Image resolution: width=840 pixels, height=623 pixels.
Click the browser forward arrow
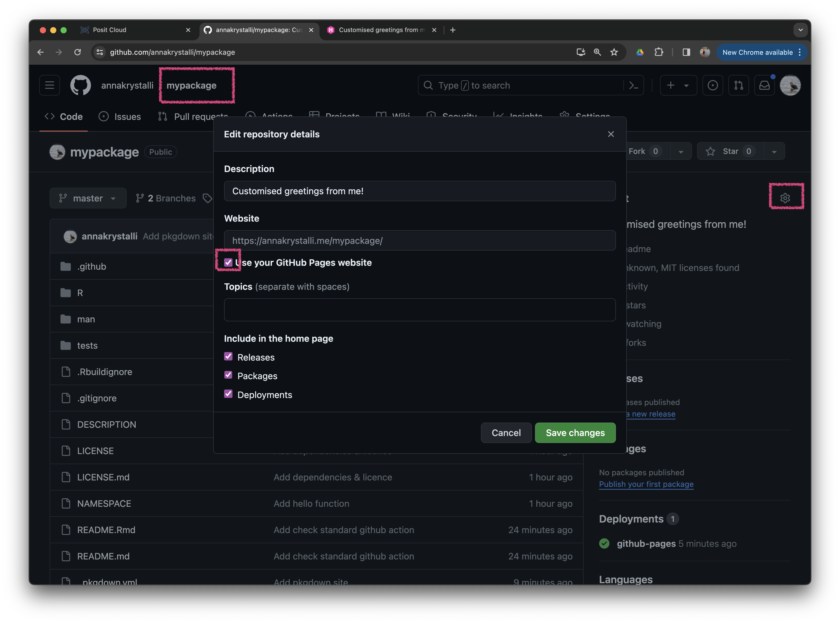tap(58, 52)
